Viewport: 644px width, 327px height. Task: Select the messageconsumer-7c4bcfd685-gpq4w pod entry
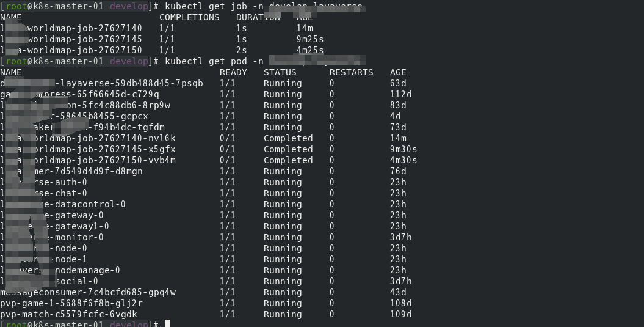coord(88,292)
